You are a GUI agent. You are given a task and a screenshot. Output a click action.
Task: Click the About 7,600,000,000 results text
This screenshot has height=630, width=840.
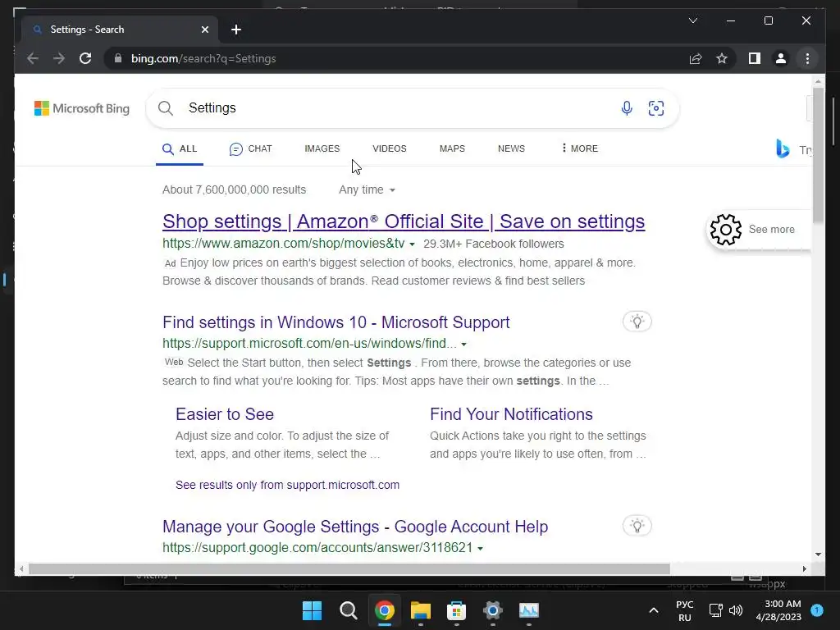(234, 189)
